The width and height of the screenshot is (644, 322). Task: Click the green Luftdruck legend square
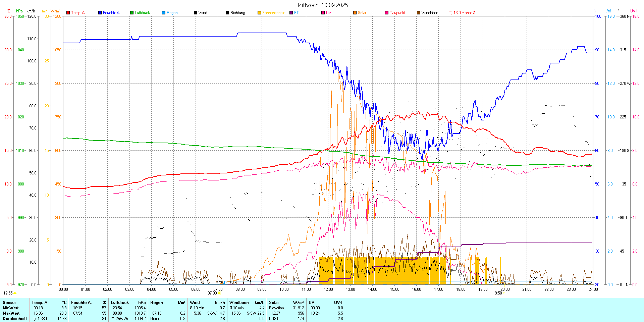click(x=132, y=13)
